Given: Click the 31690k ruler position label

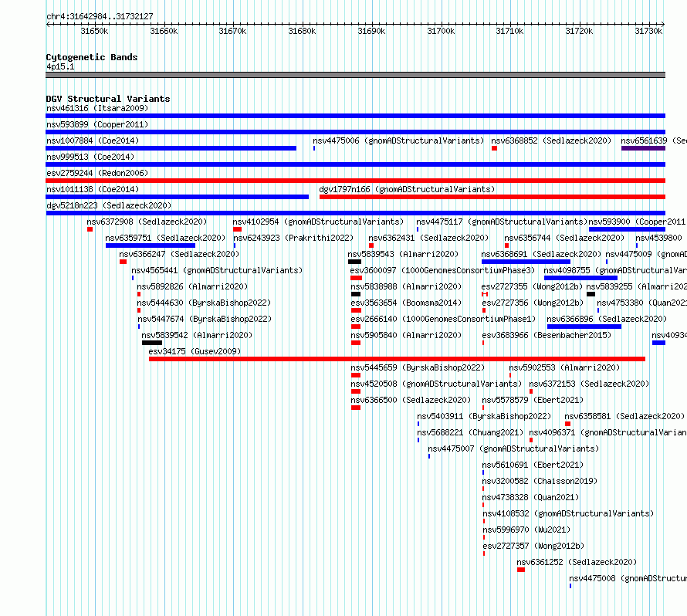Looking at the screenshot, I should pyautogui.click(x=371, y=31).
